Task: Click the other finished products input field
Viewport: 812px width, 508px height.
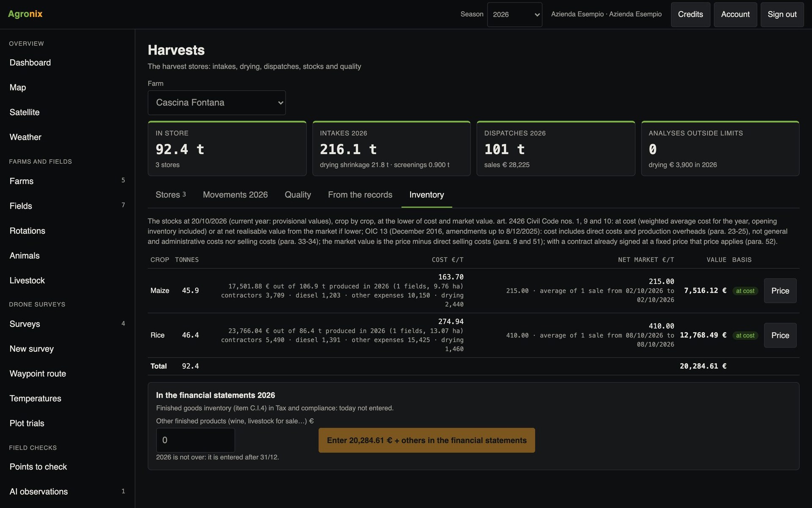Action: (x=195, y=440)
